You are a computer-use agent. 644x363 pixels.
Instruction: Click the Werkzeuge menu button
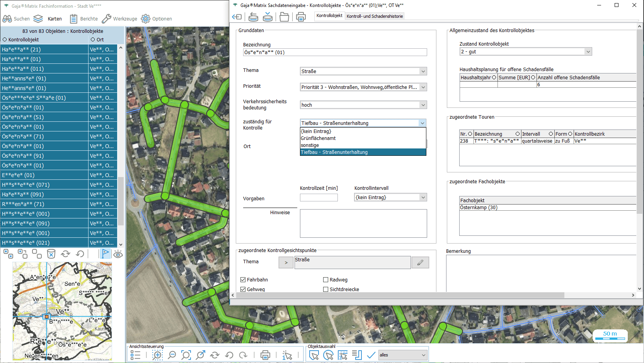coord(119,19)
